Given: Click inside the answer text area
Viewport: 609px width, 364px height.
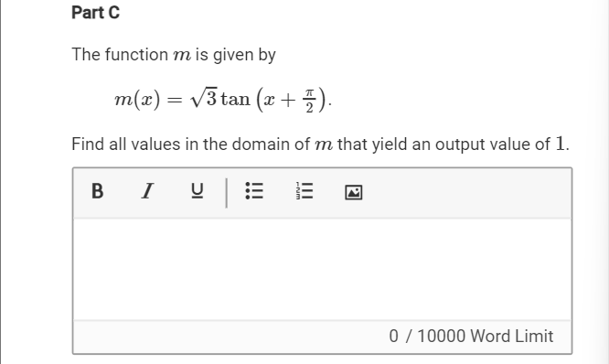Looking at the screenshot, I should click(323, 269).
